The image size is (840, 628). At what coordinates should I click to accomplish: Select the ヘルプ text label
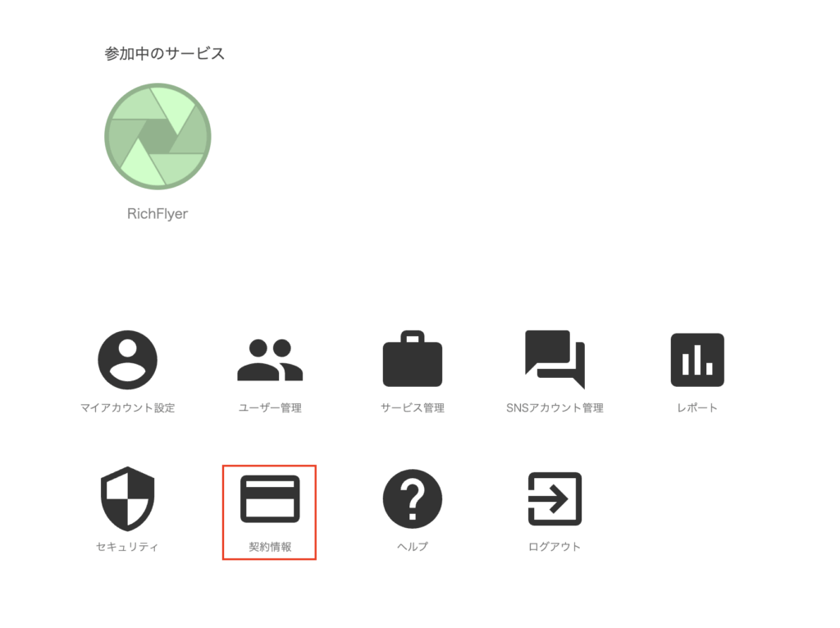point(413,546)
